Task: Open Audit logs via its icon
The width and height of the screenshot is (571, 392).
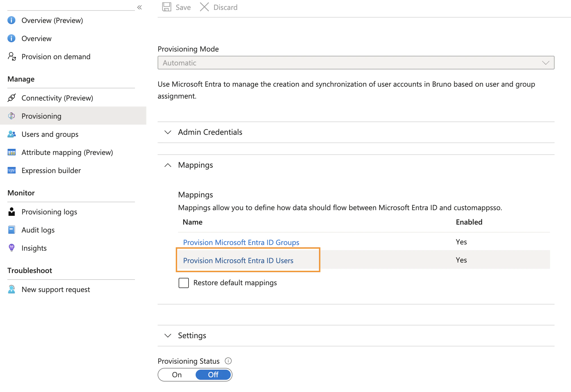Action: [x=12, y=230]
